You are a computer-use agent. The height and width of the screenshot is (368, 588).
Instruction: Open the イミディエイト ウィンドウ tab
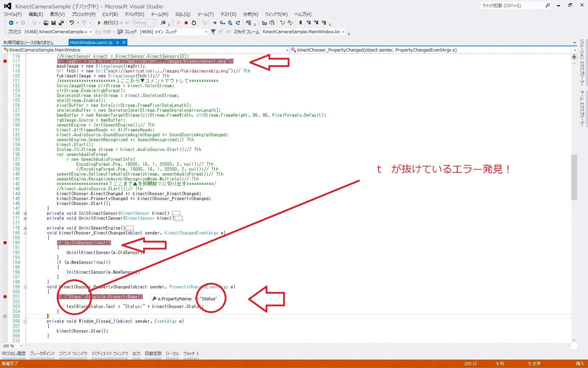(x=110, y=354)
